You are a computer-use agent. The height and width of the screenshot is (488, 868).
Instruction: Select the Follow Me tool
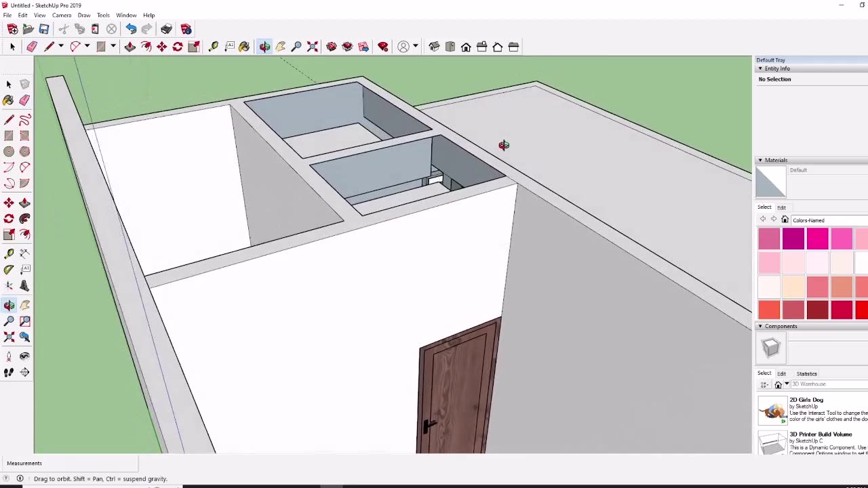[24, 218]
